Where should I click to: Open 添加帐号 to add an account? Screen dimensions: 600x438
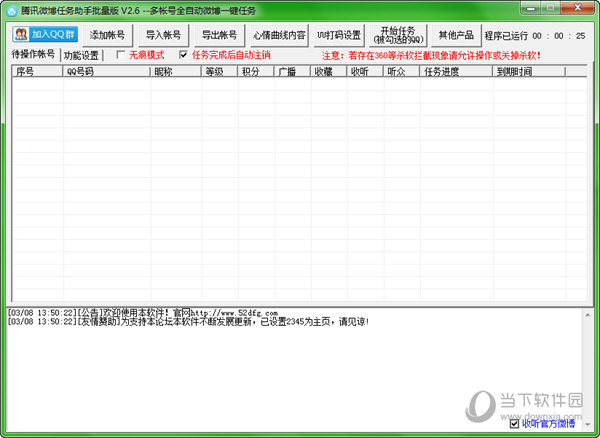(108, 35)
